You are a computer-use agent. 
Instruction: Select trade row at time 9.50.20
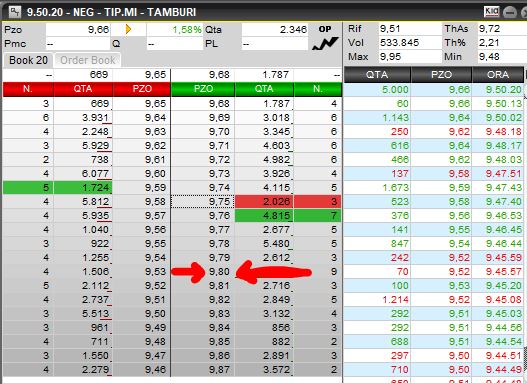(x=434, y=90)
